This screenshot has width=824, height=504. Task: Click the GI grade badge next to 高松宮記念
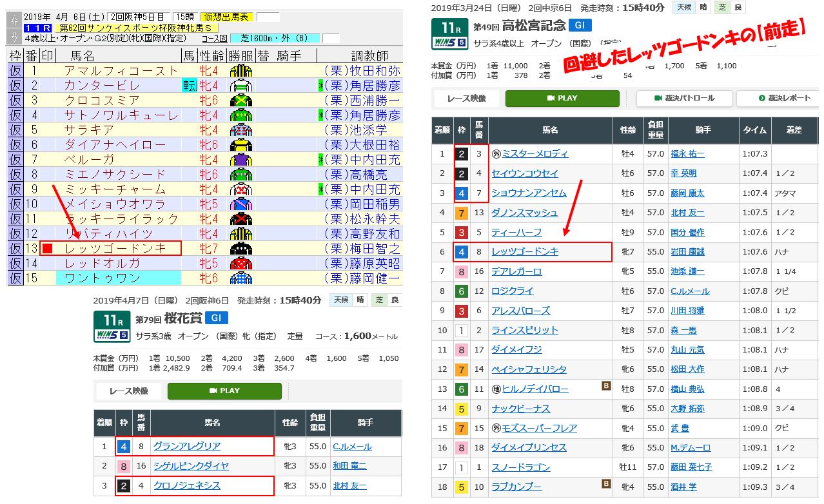click(580, 25)
